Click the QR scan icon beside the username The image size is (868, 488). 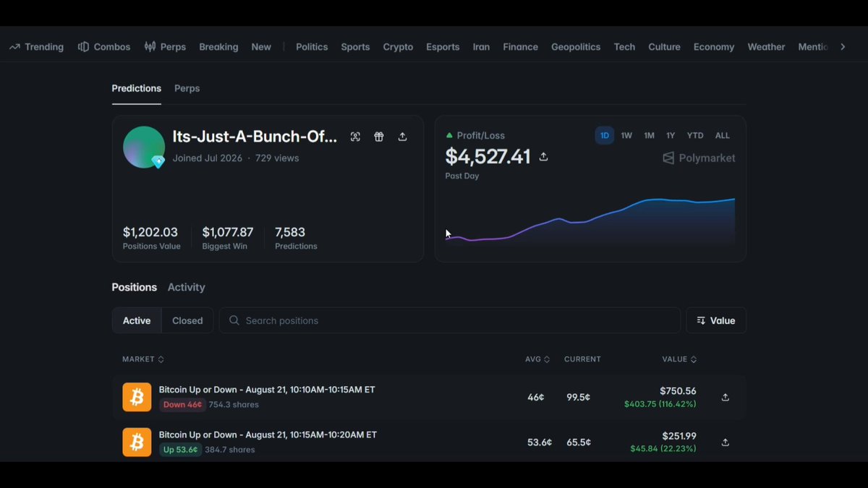(355, 137)
